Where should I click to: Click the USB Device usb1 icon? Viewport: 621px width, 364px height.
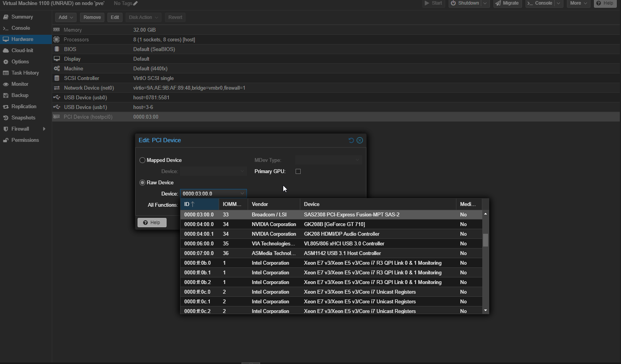click(x=56, y=107)
